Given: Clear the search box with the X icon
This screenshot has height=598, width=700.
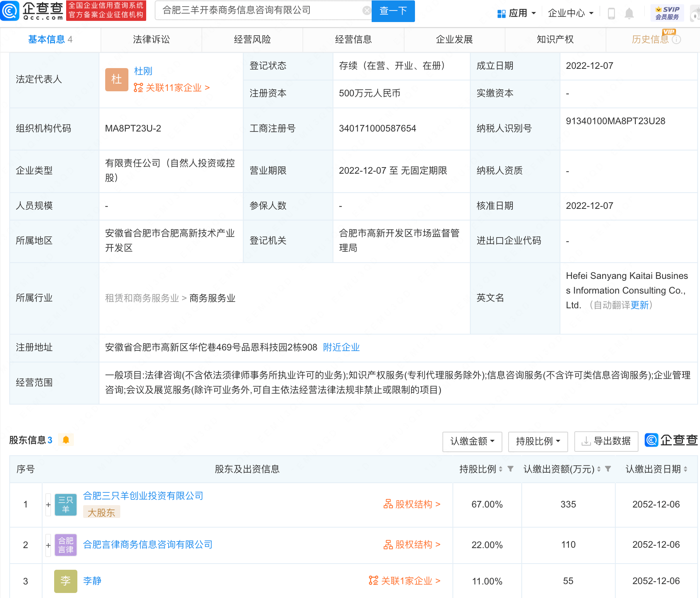Looking at the screenshot, I should pos(367,10).
